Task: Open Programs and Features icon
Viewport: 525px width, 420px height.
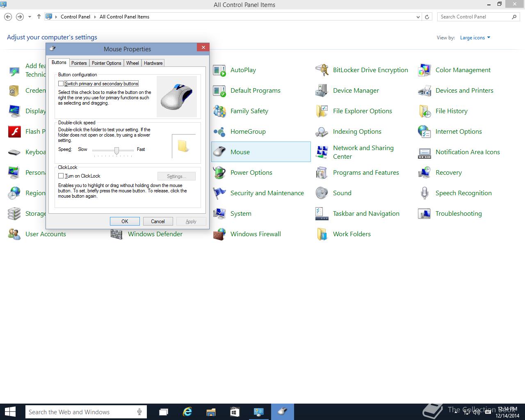Action: (322, 173)
